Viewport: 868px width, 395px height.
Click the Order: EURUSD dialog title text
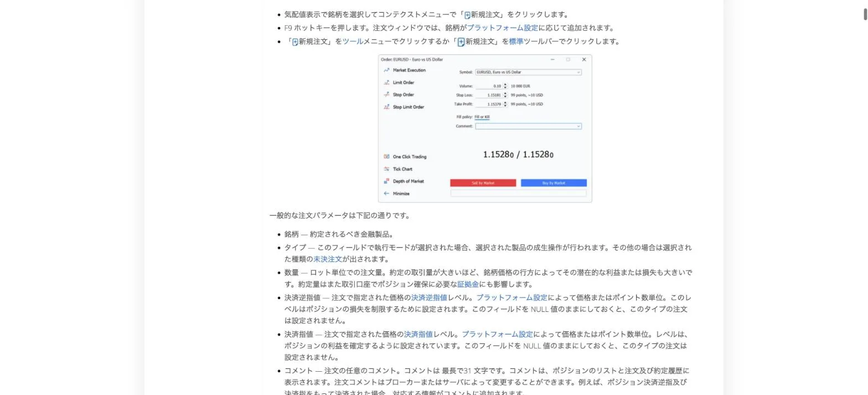(x=412, y=59)
